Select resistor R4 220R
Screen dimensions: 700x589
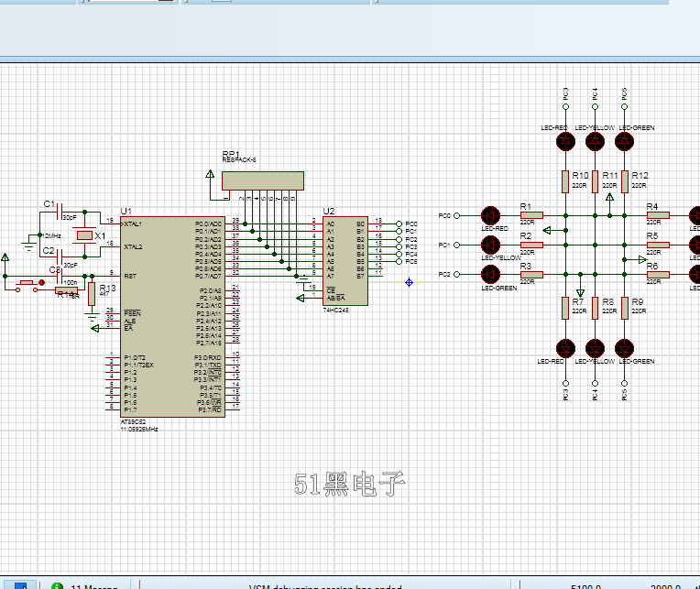[x=658, y=215]
